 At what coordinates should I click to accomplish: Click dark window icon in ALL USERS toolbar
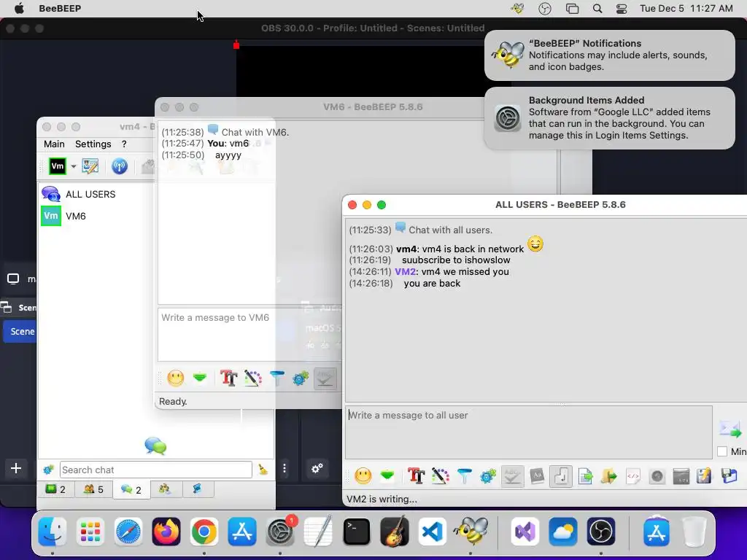[x=681, y=475]
